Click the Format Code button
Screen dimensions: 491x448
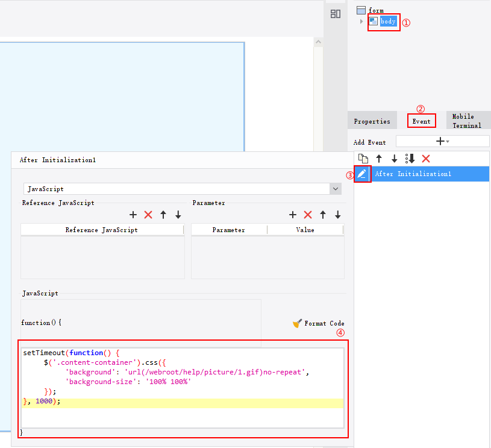[319, 323]
